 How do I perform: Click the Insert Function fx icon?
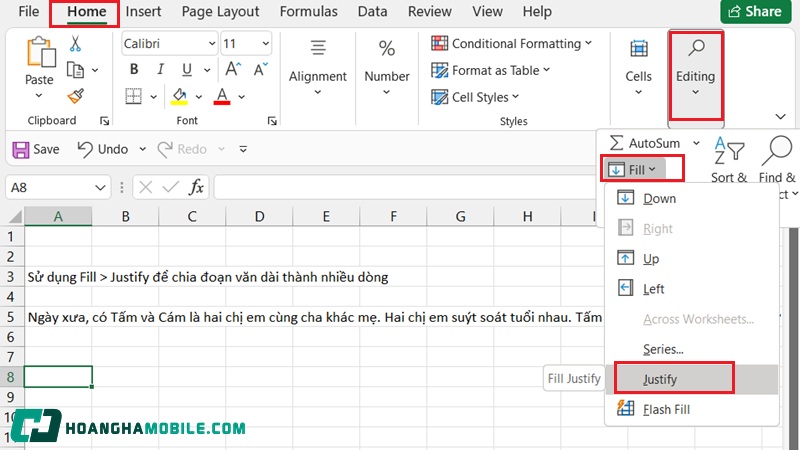click(x=197, y=187)
